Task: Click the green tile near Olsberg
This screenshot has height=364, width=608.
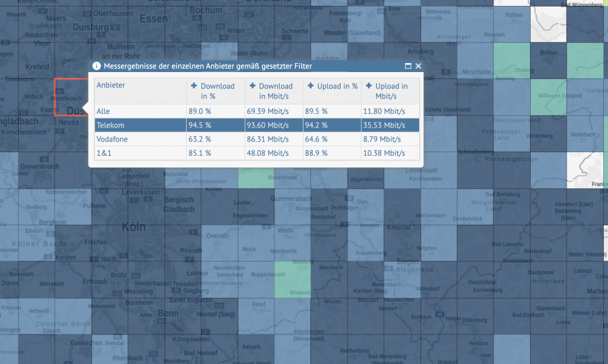Action: tap(512, 61)
